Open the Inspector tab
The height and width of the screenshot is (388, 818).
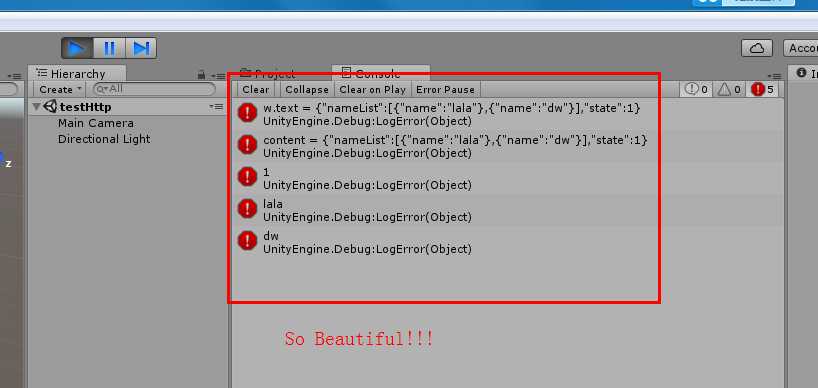tap(803, 74)
